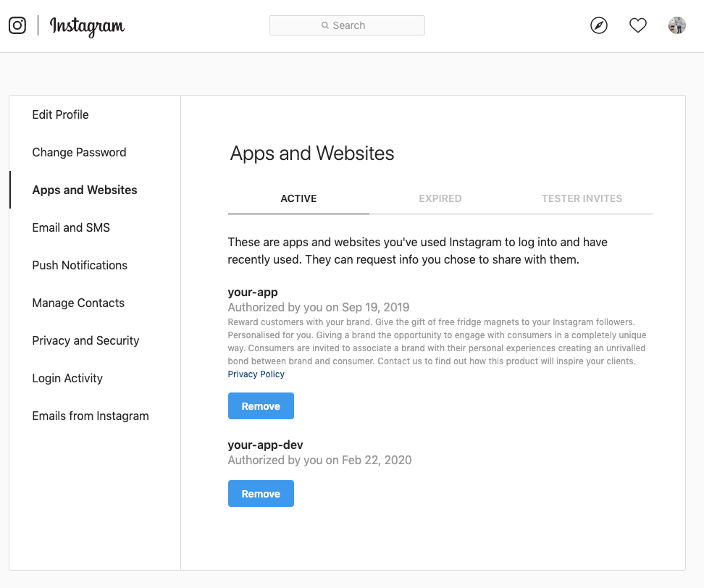Select Apps and Websites in sidebar
The height and width of the screenshot is (588, 704).
(85, 190)
